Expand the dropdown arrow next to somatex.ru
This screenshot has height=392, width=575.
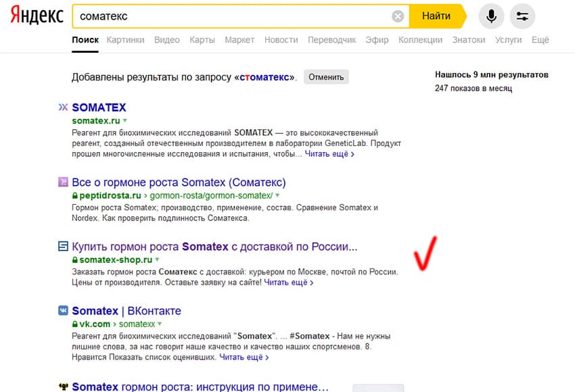[x=124, y=120]
